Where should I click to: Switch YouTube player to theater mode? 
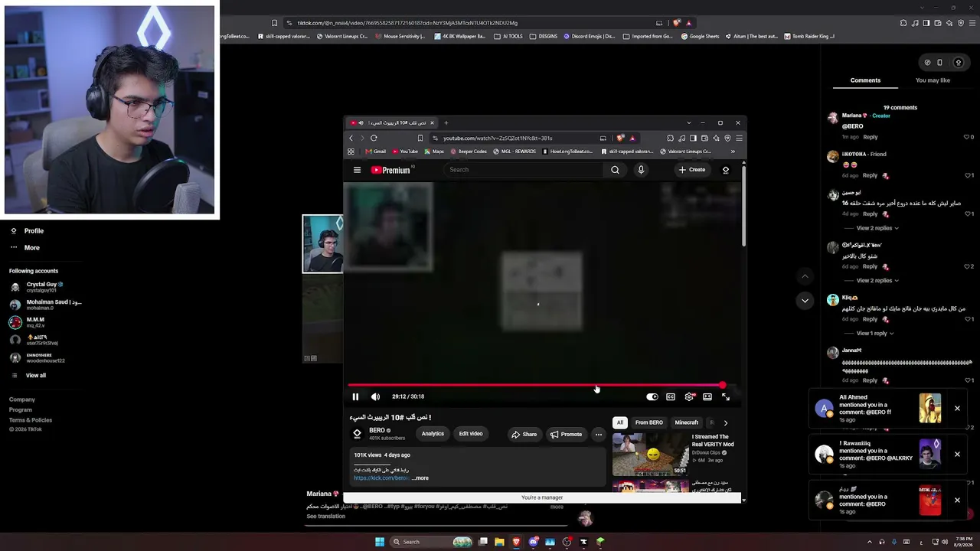(707, 396)
